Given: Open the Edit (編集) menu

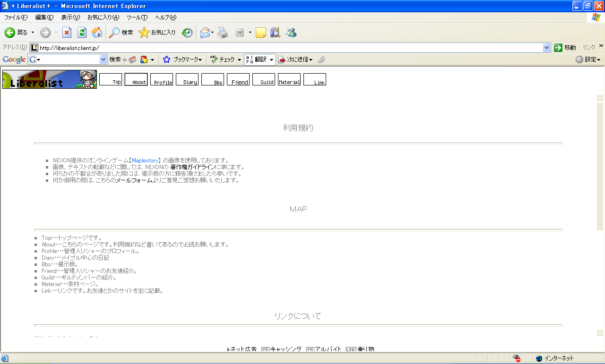Looking at the screenshot, I should click(x=44, y=17).
